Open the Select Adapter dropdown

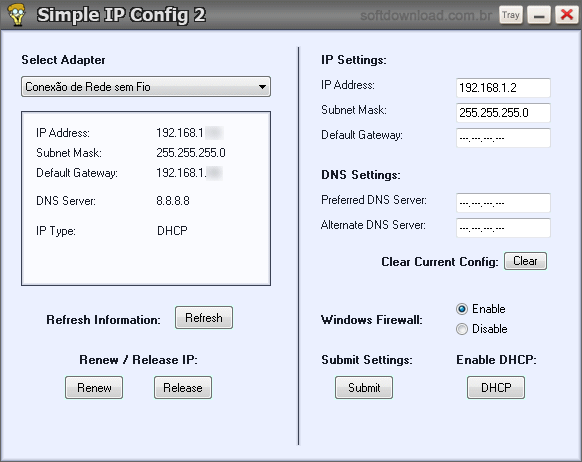tap(146, 87)
